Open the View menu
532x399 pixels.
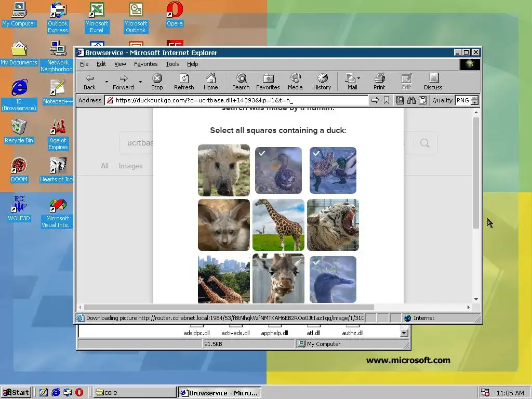tap(120, 64)
